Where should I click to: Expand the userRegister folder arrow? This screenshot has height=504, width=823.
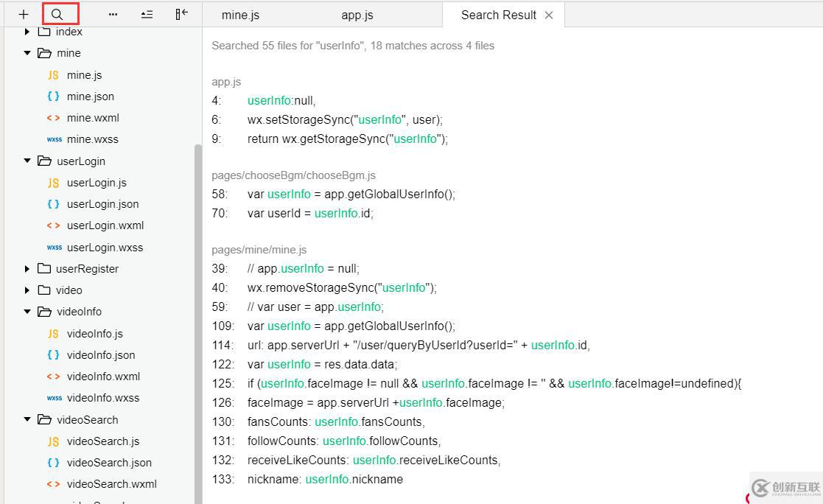27,269
